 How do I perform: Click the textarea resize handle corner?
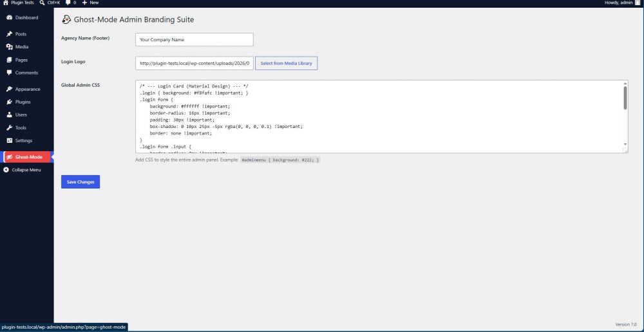coord(626,151)
